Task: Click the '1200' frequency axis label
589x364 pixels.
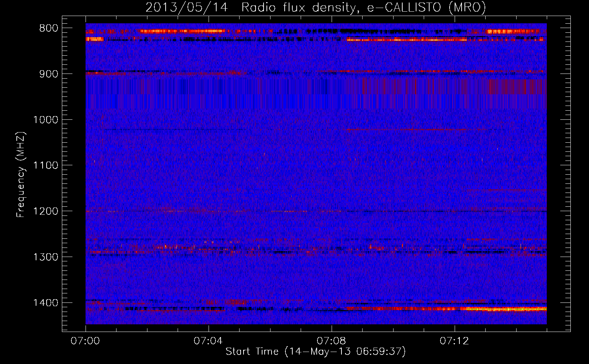Action: click(x=46, y=211)
